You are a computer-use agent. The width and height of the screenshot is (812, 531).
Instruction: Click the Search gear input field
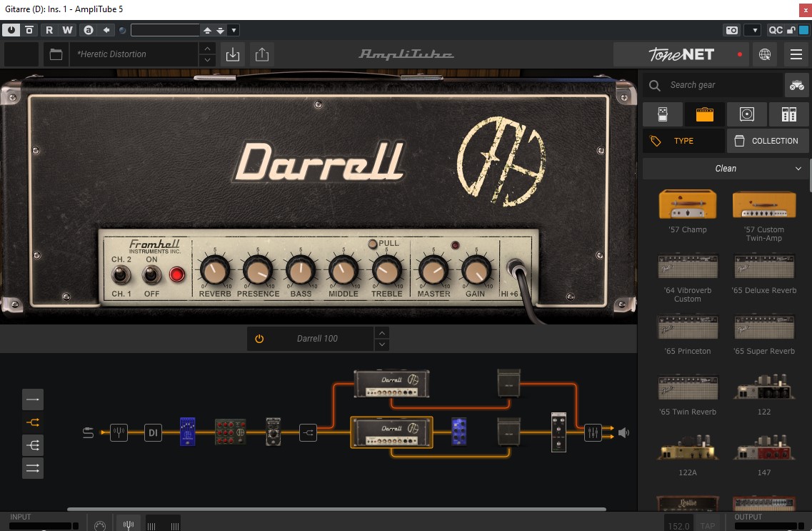721,85
